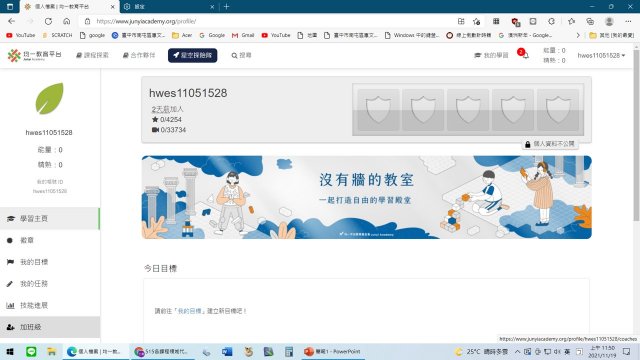640x360 pixels.
Task: Click the 星空探險隊 rocket button
Action: click(192, 55)
